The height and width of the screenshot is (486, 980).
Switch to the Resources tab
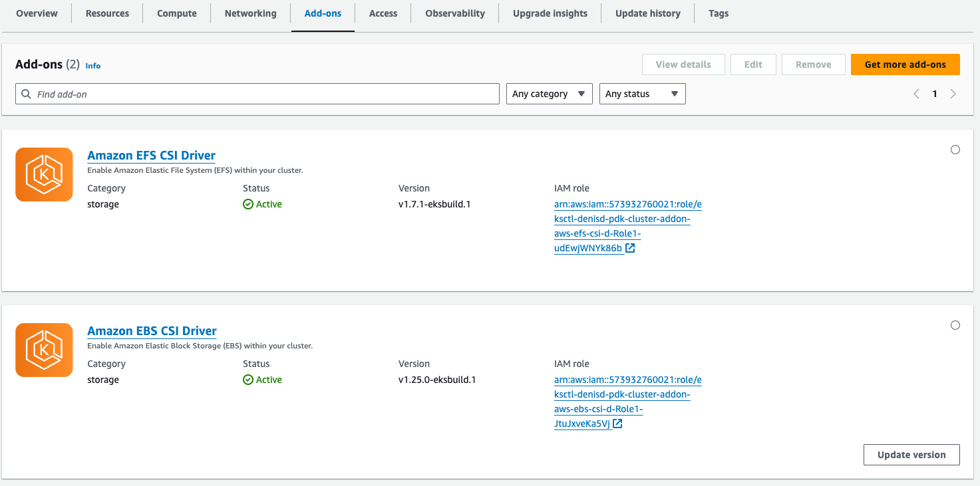[107, 13]
